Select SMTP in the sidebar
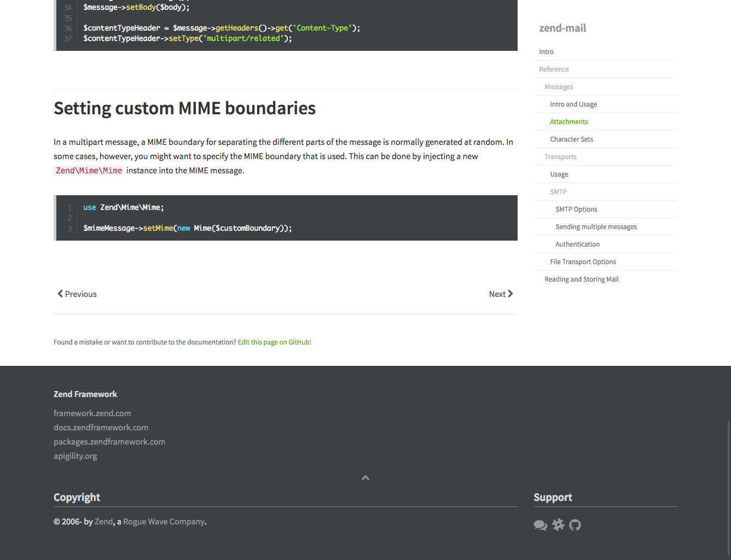This screenshot has width=731, height=560. click(x=606, y=192)
